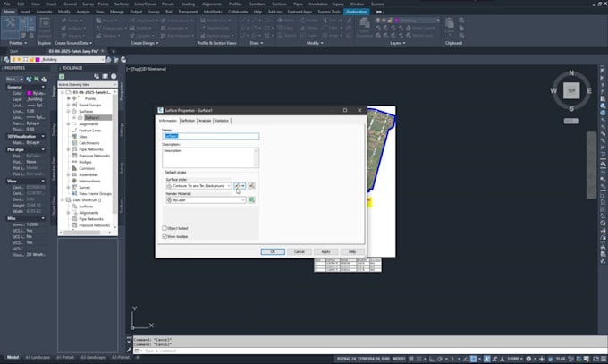Image resolution: width=608 pixels, height=364 pixels.
Task: Add a new drawing tab with plus icon
Action: (114, 51)
